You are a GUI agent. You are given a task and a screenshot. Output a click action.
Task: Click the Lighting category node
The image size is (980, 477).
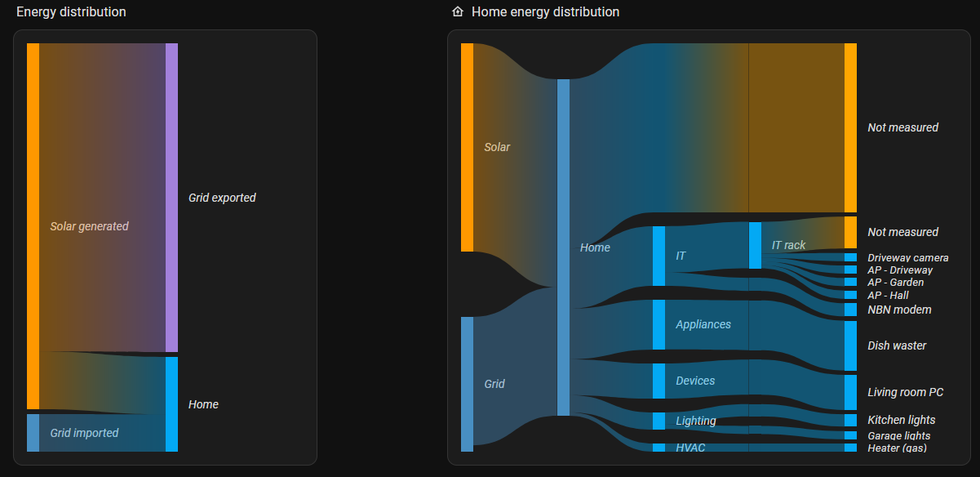(659, 421)
